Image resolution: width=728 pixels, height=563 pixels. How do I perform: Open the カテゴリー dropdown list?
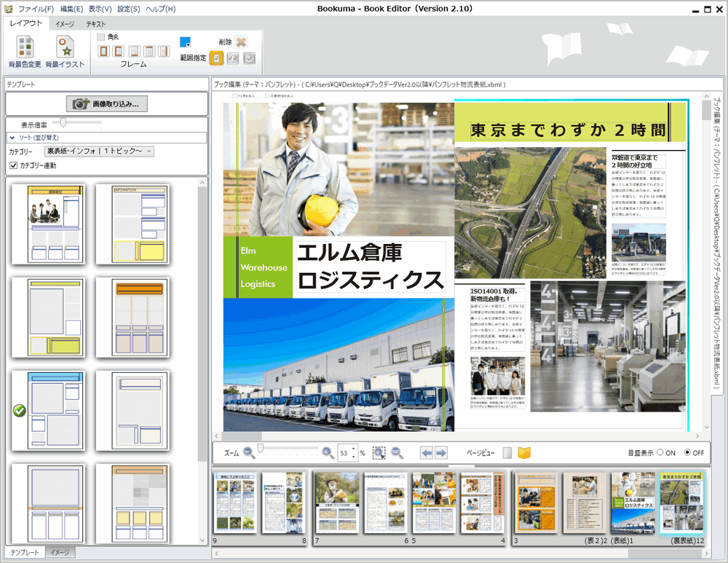99,151
